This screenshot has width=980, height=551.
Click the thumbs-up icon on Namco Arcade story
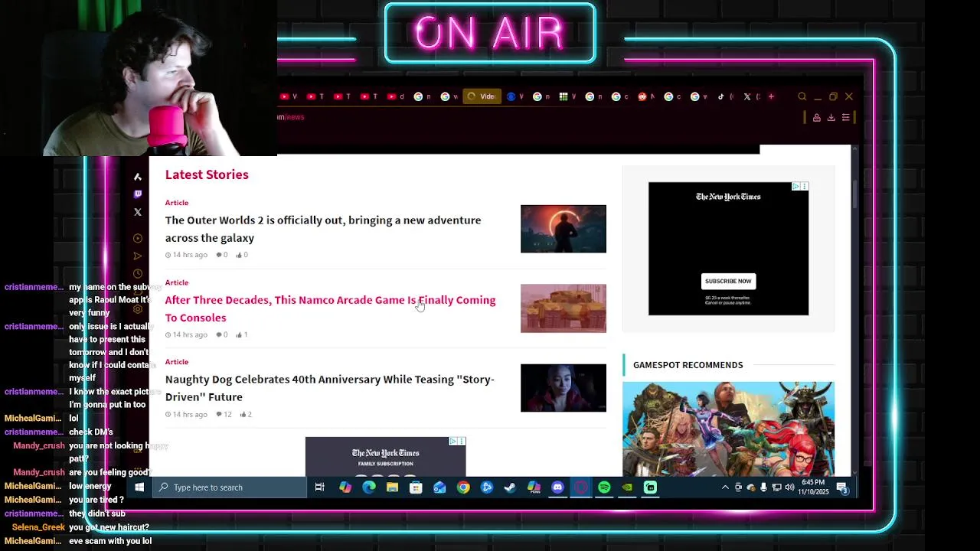[239, 334]
